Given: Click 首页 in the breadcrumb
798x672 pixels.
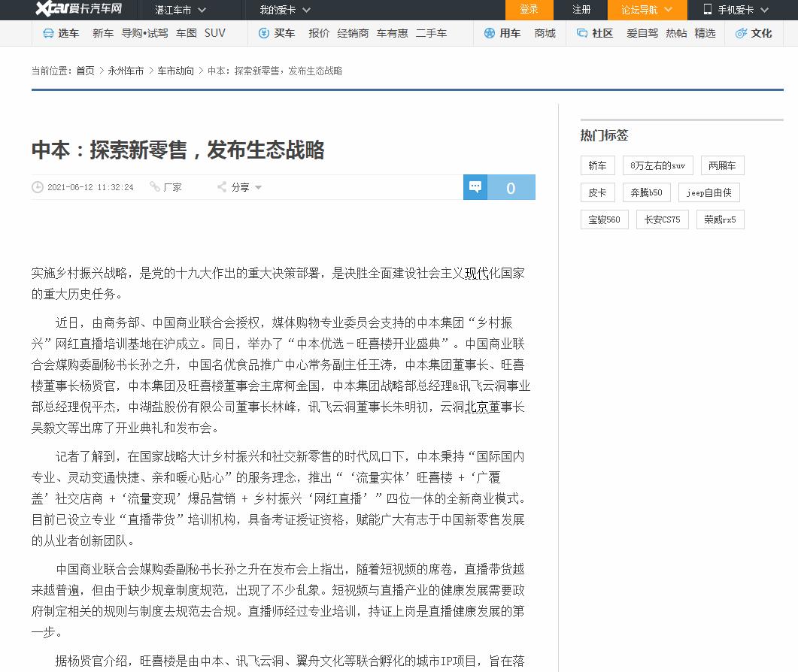Looking at the screenshot, I should [85, 71].
